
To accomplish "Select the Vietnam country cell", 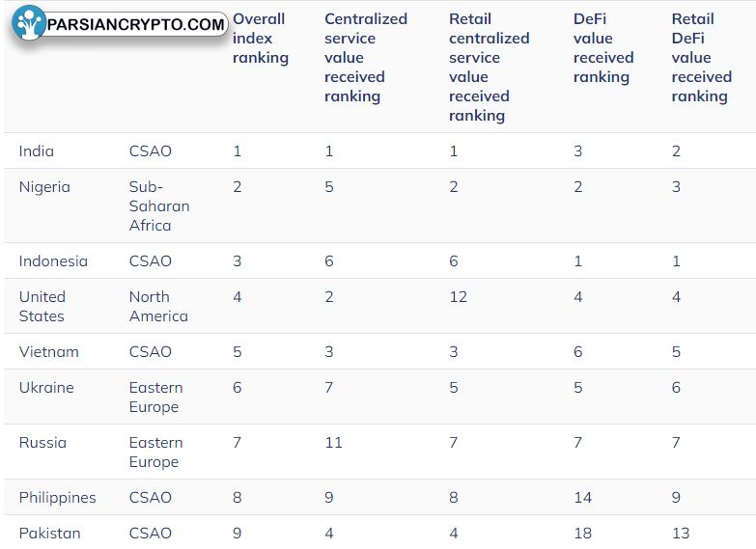I will point(48,351).
